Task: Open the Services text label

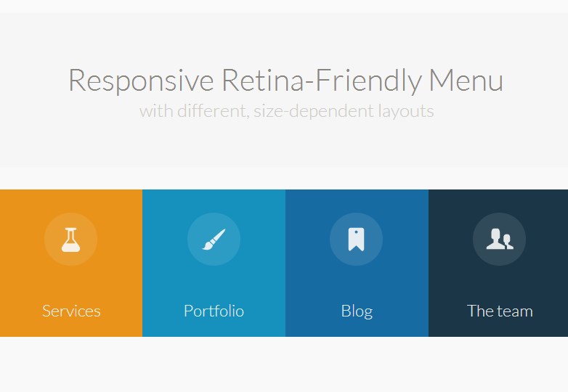Action: coord(71,311)
